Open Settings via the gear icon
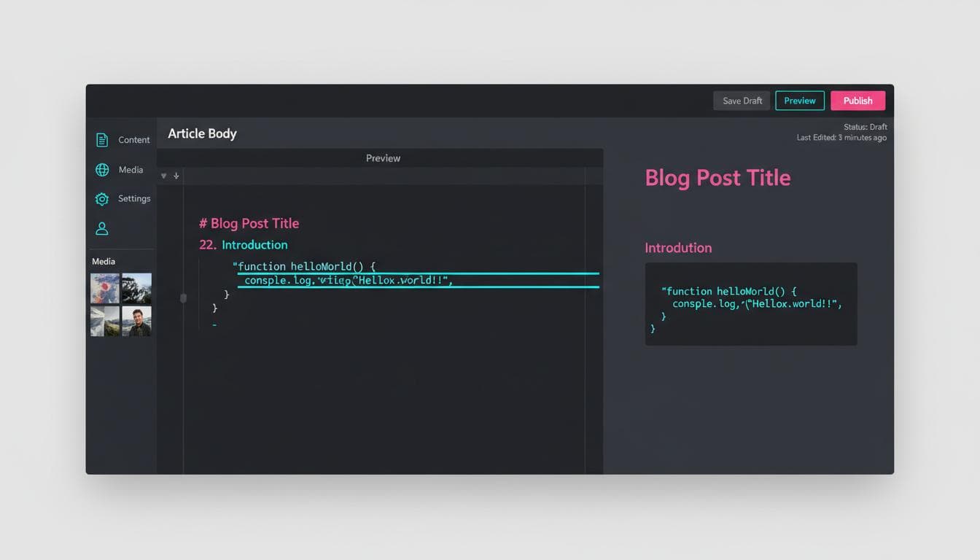Viewport: 980px width, 560px height. pyautogui.click(x=102, y=199)
